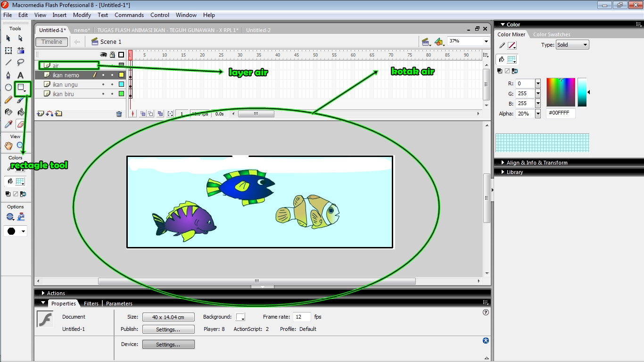The image size is (644, 362).
Task: Open the Modify menu
Action: (x=82, y=15)
